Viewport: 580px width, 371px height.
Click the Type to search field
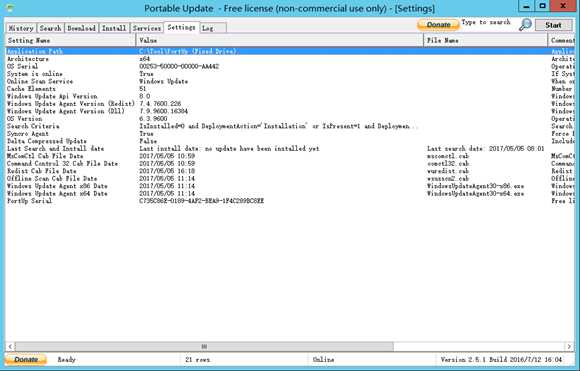tap(486, 22)
